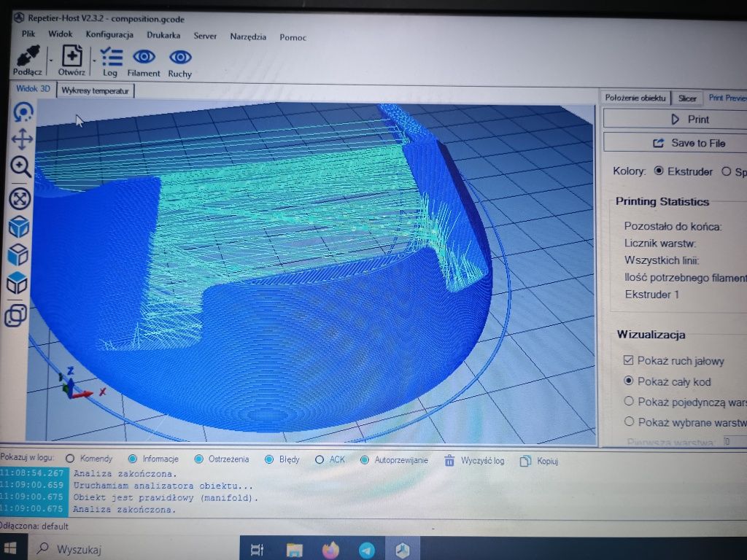Open File Explorer from the taskbar
Image resolution: width=747 pixels, height=560 pixels.
point(295,551)
